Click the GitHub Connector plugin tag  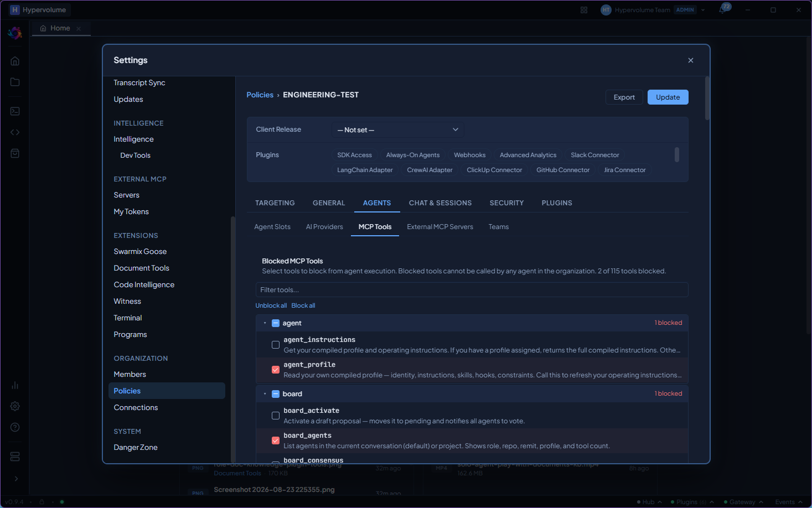[563, 170]
